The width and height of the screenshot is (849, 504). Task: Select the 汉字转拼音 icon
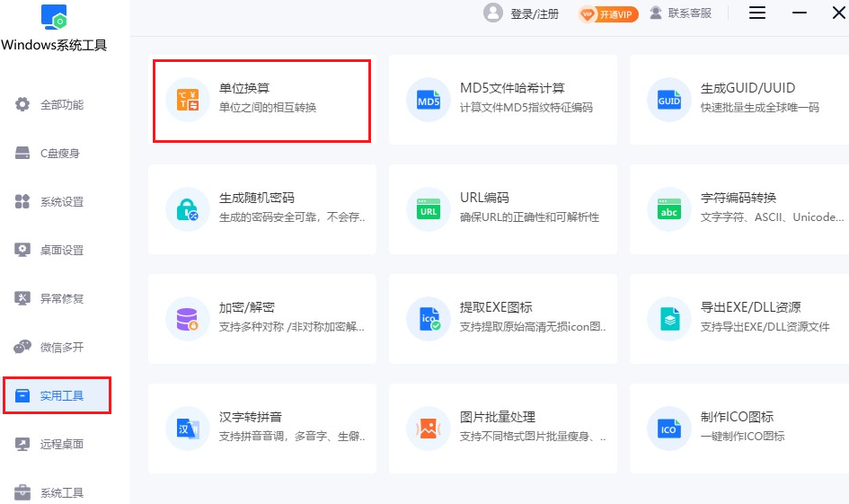[x=188, y=428]
